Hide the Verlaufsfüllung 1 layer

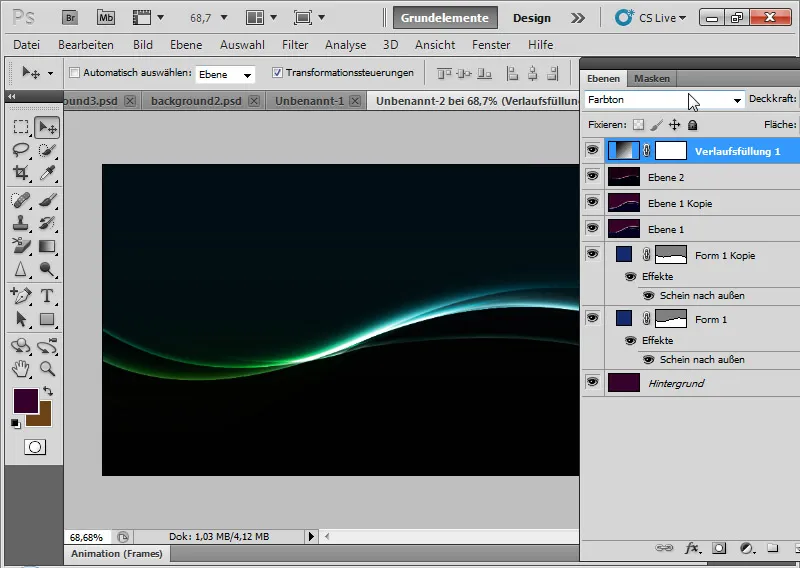click(x=592, y=150)
